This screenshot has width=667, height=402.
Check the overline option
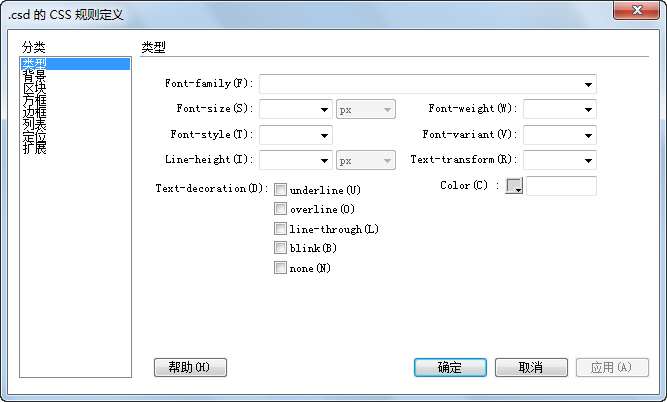click(x=281, y=209)
